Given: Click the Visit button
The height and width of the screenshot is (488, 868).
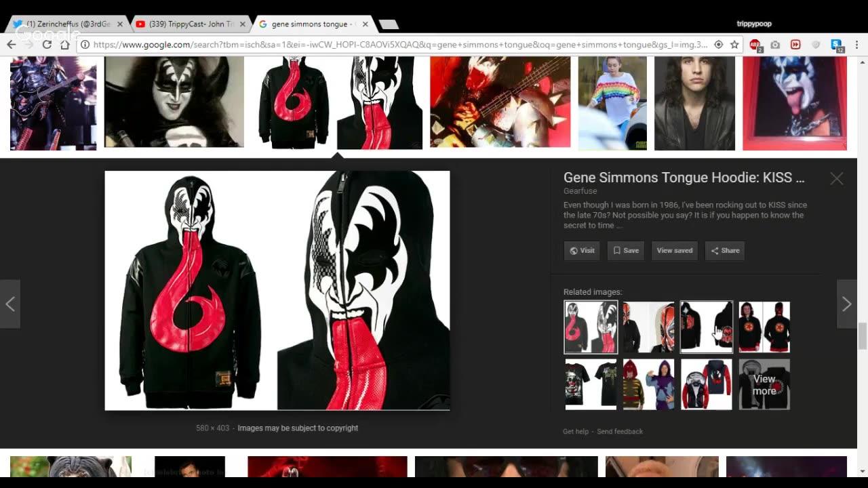Looking at the screenshot, I should pos(582,250).
